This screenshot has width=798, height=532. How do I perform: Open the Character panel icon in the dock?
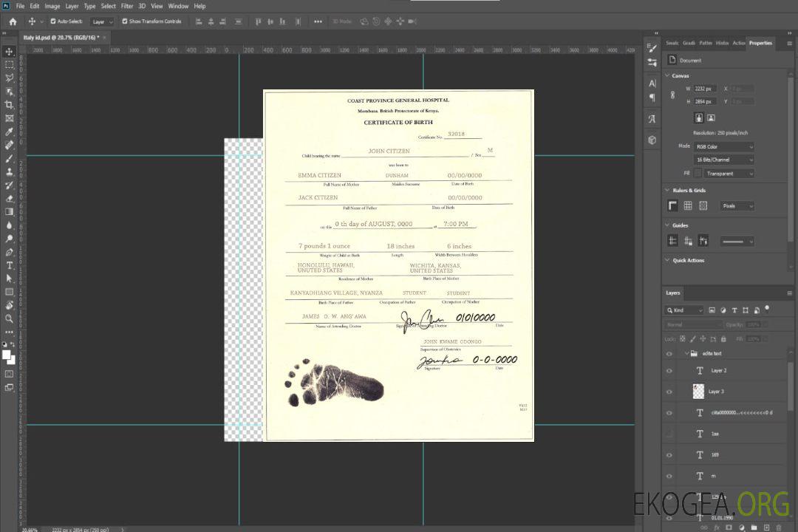(x=652, y=83)
